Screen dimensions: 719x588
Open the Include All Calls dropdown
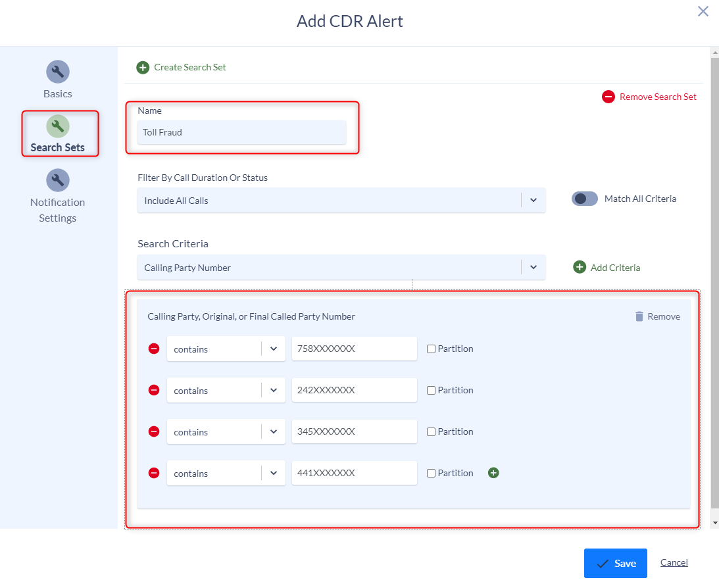(x=341, y=201)
